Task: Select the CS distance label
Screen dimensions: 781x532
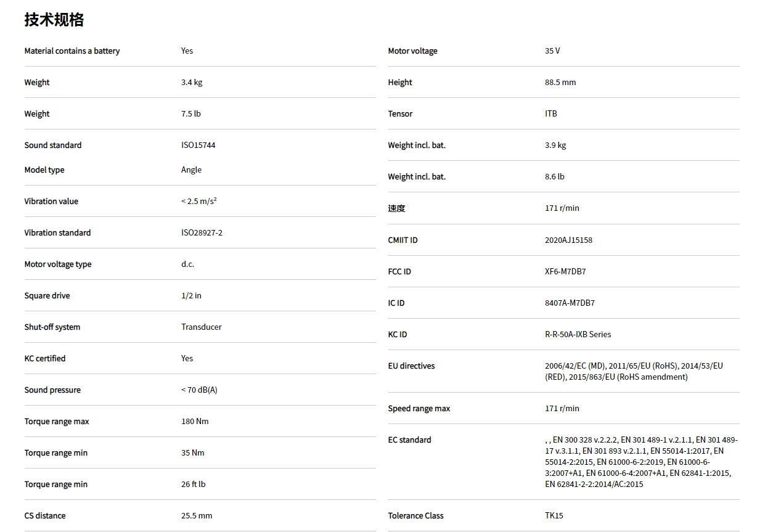Action: (45, 516)
